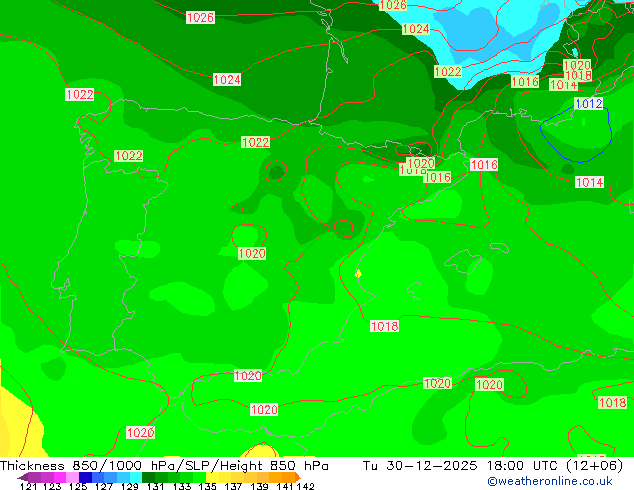Click the blue 1012 pressure label
This screenshot has height=490, width=634.
[589, 103]
